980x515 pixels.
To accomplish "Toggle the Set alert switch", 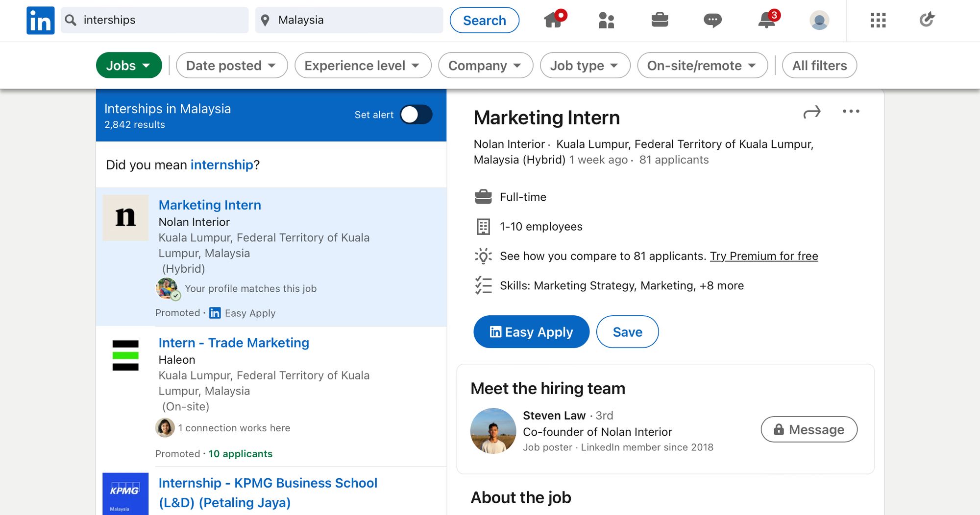I will pos(416,115).
